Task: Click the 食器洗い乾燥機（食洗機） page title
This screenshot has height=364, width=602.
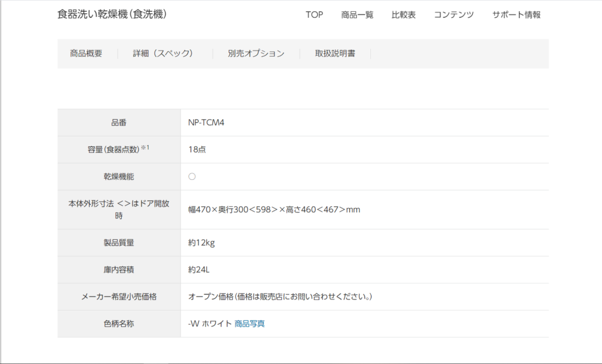Action: point(112,14)
